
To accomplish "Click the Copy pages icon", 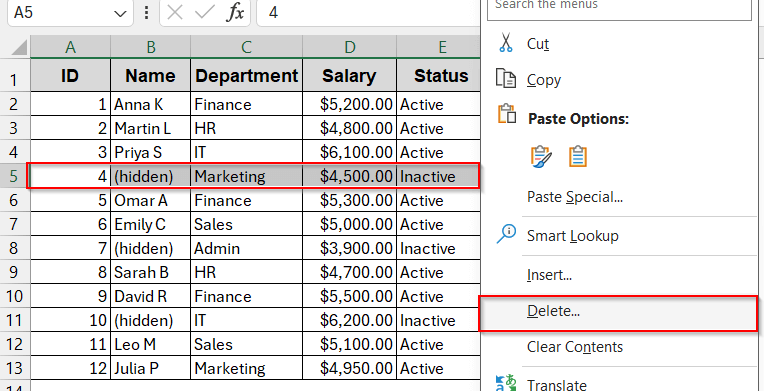I will (506, 79).
